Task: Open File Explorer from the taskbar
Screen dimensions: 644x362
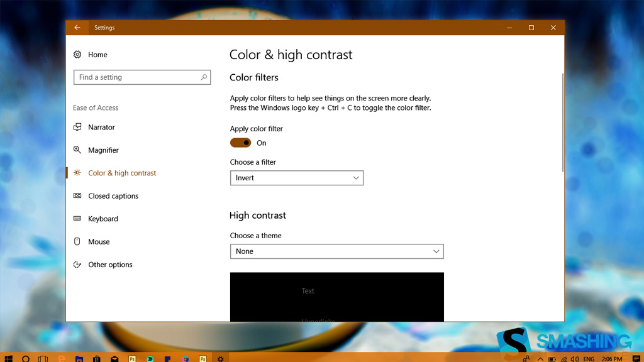Action: [x=79, y=359]
